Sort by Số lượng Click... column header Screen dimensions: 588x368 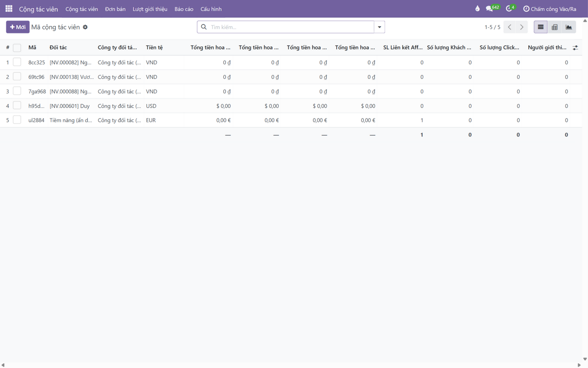point(499,48)
